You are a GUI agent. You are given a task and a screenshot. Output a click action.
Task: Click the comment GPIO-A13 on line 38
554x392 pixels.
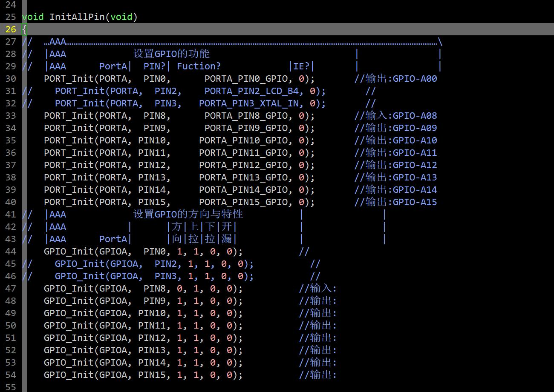click(415, 177)
